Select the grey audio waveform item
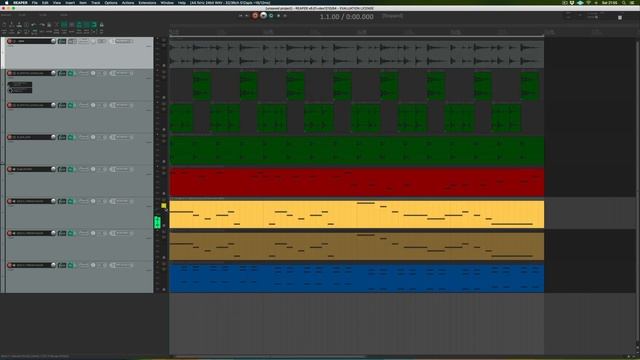This screenshot has height=360, width=640. point(356,54)
